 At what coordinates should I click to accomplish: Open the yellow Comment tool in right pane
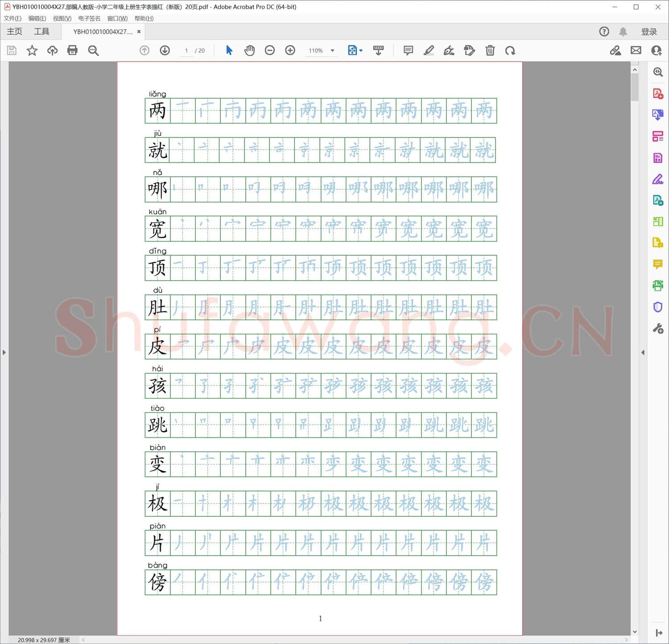(658, 264)
